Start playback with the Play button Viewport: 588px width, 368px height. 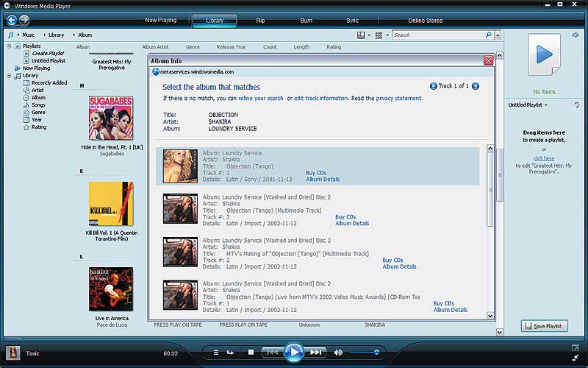[293, 353]
